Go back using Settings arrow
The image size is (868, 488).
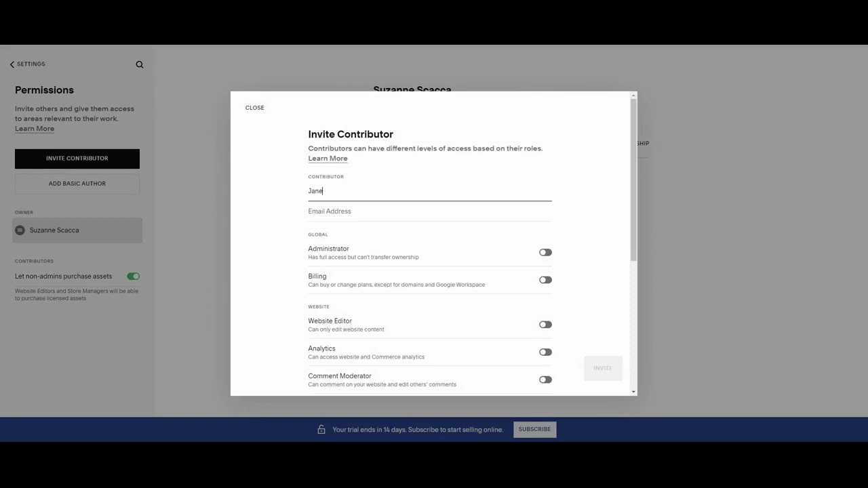click(x=28, y=64)
